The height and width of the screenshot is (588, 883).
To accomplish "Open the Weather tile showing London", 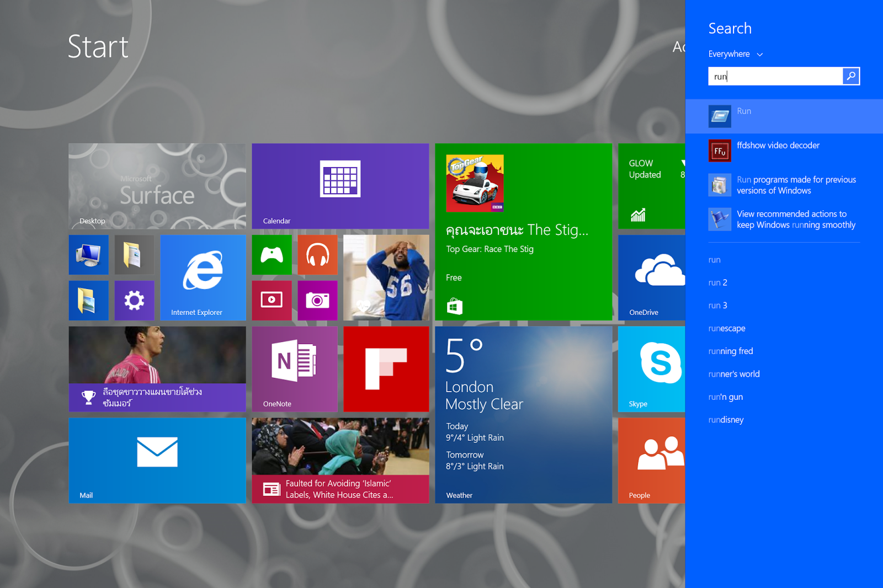I will [x=524, y=415].
